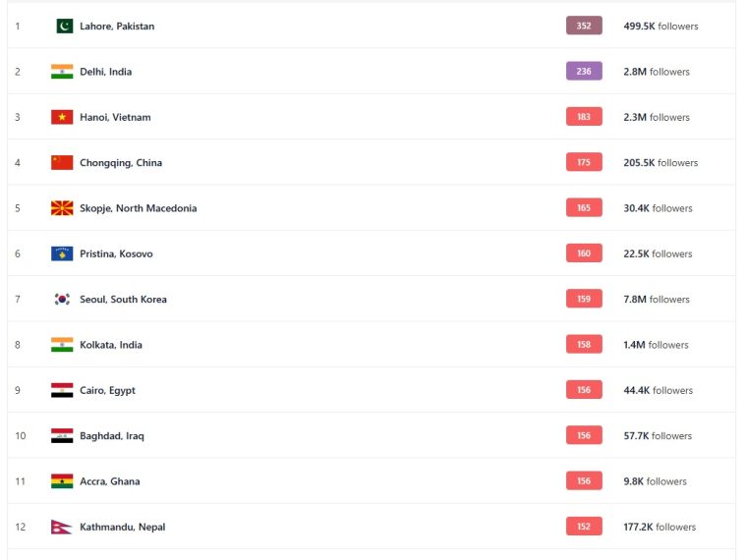Image resolution: width=747 pixels, height=560 pixels.
Task: Click the Vietnam flag icon beside Hanoi
Action: 62,117
